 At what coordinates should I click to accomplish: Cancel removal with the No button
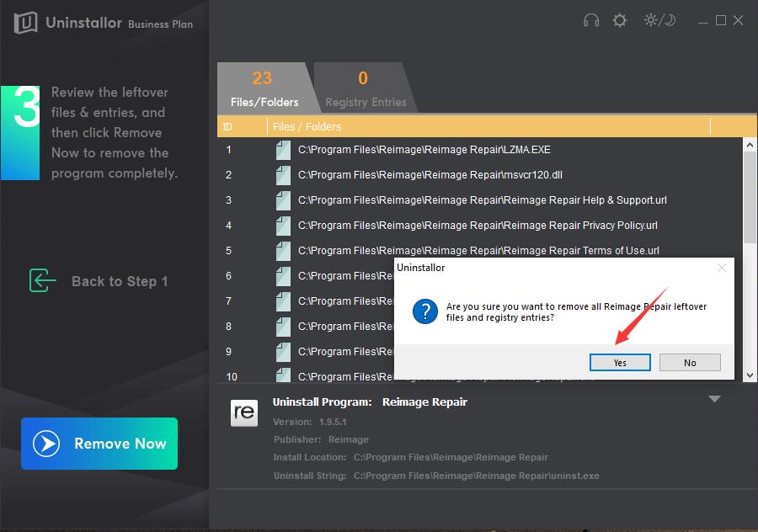(x=690, y=363)
